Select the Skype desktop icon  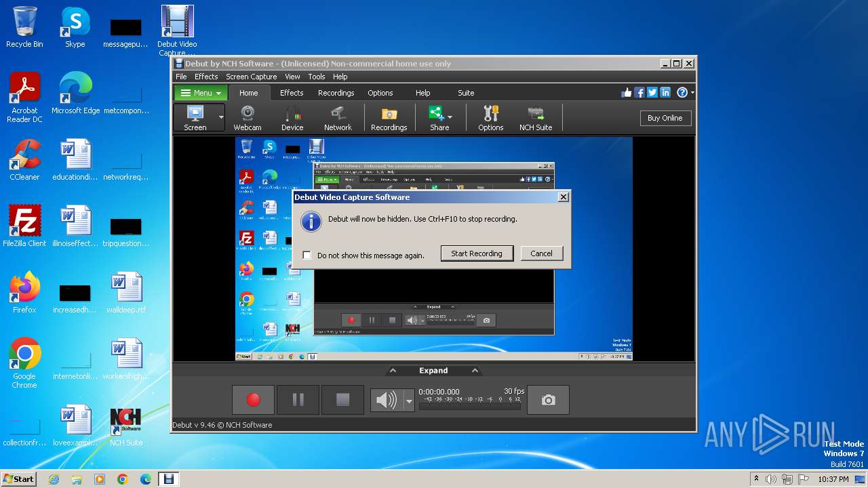75,27
